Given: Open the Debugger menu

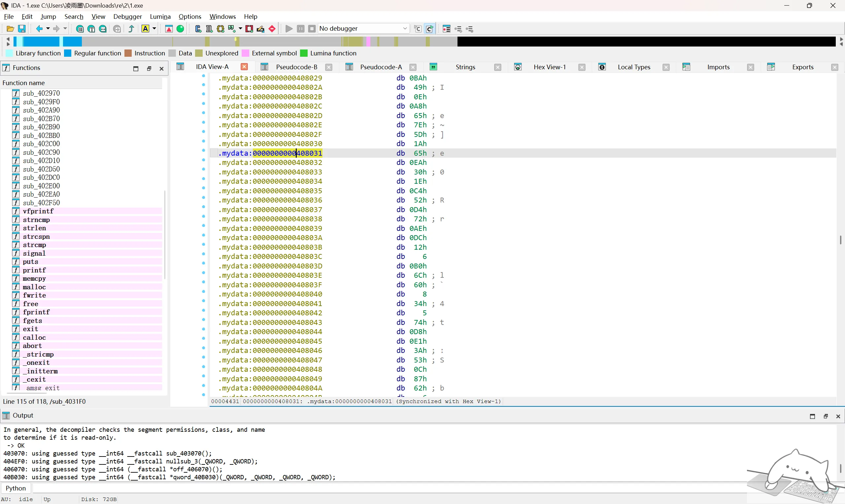Looking at the screenshot, I should (x=127, y=16).
